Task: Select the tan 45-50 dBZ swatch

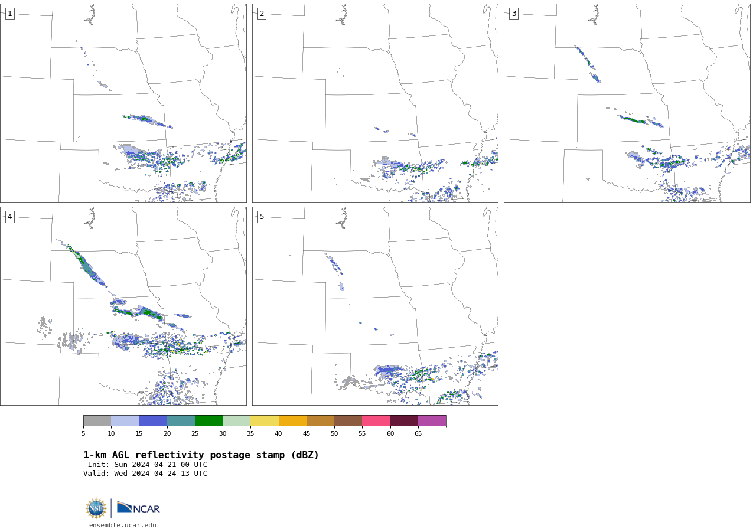Action: click(x=320, y=421)
